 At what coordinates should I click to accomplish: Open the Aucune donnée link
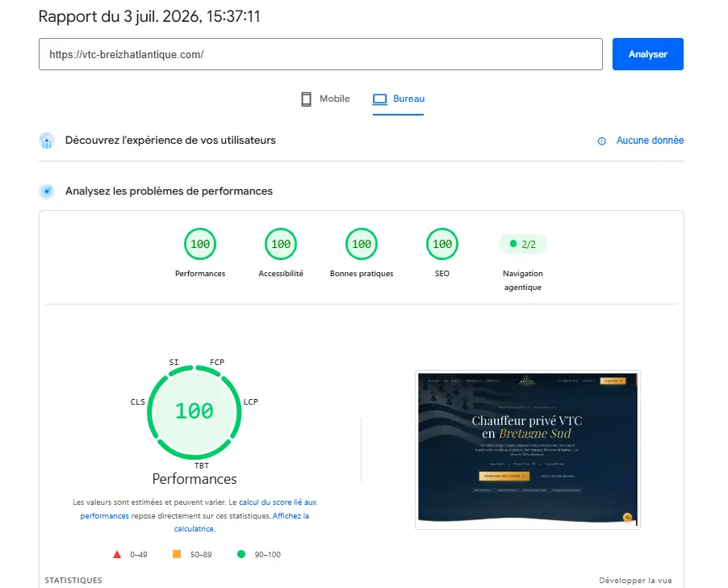[x=650, y=141]
